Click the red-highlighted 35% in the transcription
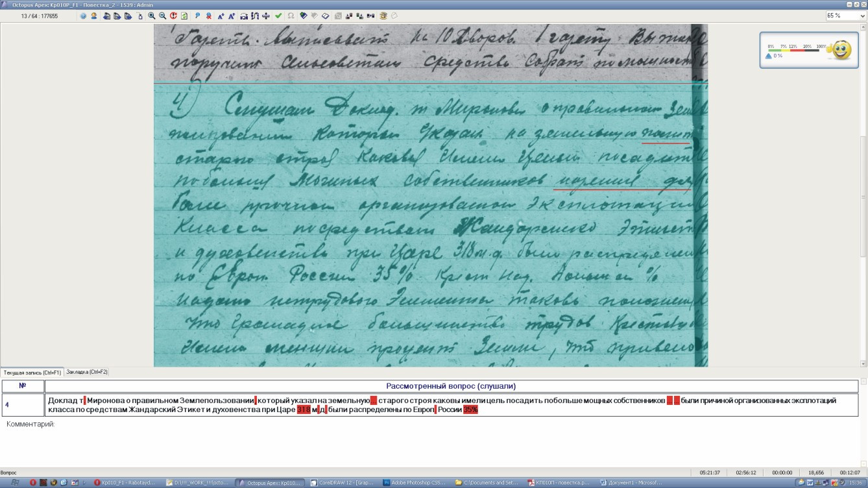868x488 pixels. [470, 410]
